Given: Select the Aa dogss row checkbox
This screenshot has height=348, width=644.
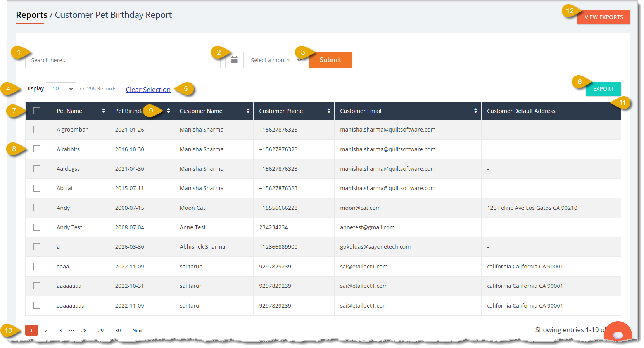Looking at the screenshot, I should point(37,169).
